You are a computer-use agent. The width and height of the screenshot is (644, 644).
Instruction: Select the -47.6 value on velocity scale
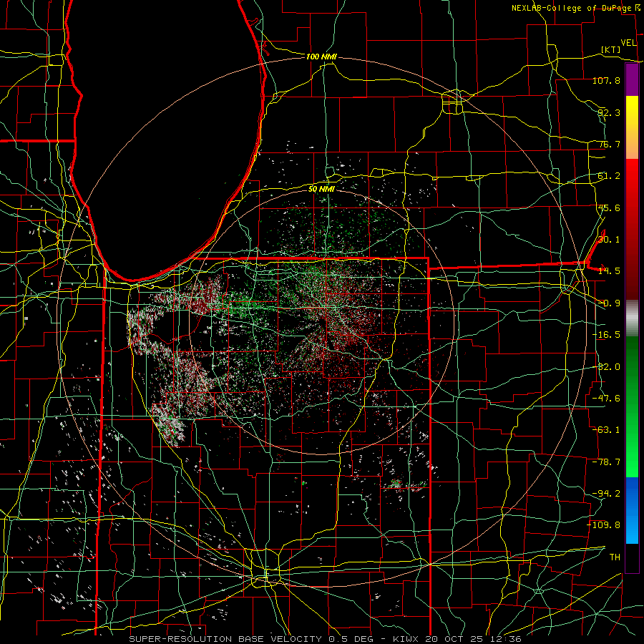606,399
